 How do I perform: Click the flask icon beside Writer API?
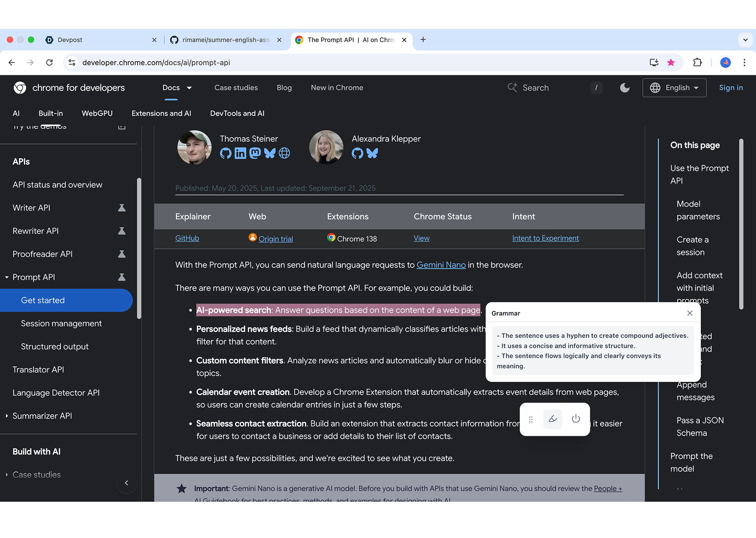(122, 208)
